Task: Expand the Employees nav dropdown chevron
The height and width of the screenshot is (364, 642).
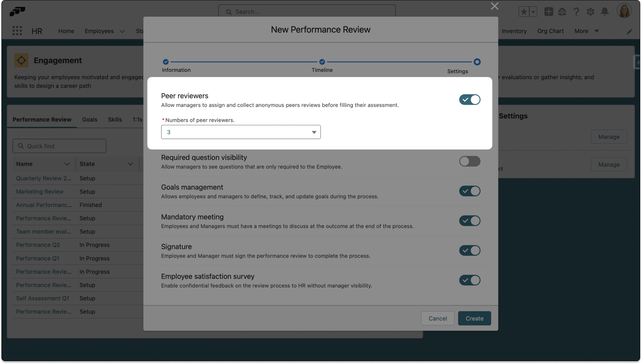Action: click(x=122, y=31)
